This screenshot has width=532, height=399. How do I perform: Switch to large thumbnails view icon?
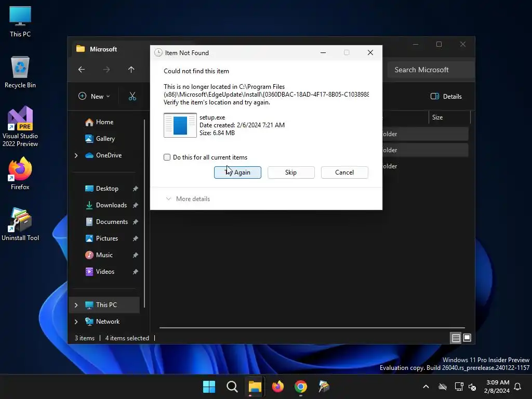pyautogui.click(x=467, y=338)
